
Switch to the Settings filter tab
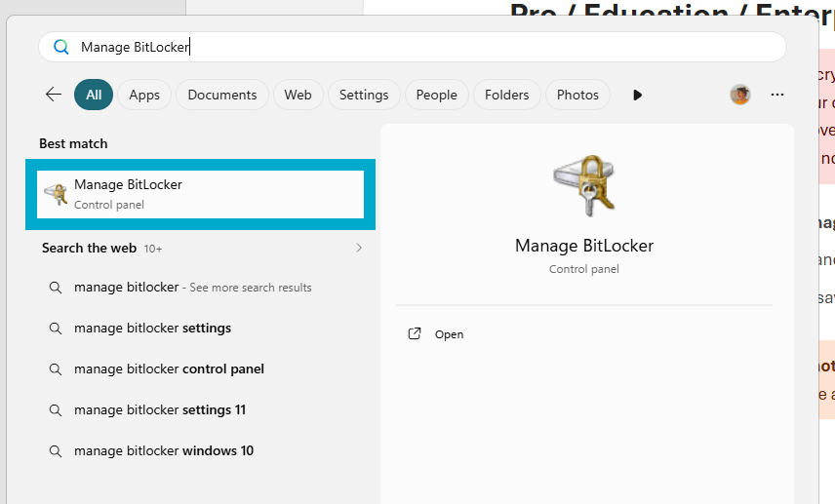tap(364, 95)
